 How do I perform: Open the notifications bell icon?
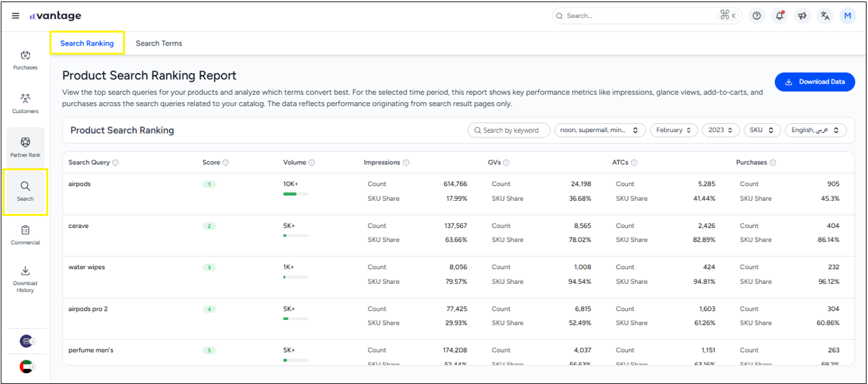[x=780, y=16]
